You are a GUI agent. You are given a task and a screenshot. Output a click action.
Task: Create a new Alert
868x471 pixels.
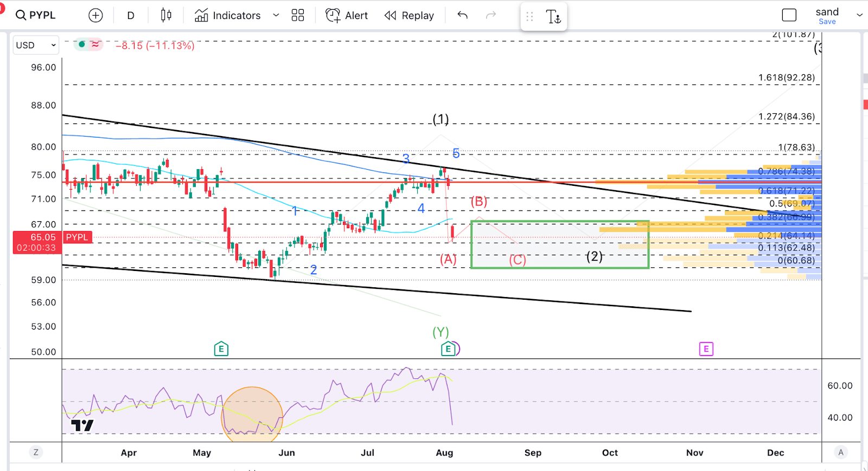pyautogui.click(x=347, y=16)
